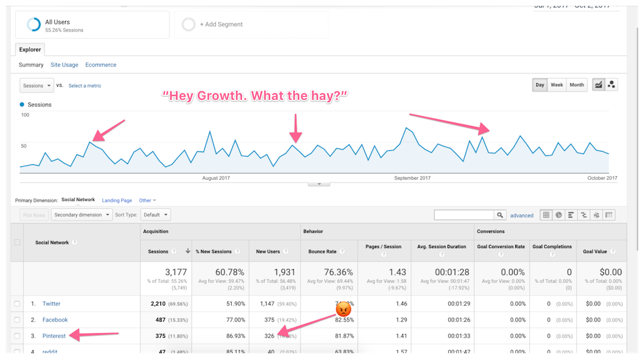Select the pivot table view icon
Screen dimensions: 644x359
pos(609,215)
